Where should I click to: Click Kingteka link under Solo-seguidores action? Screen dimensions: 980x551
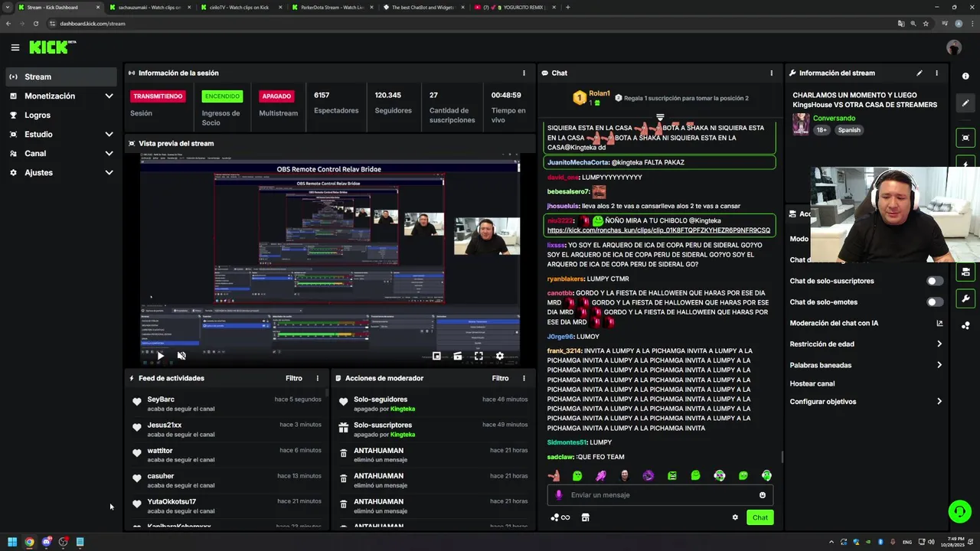(403, 409)
